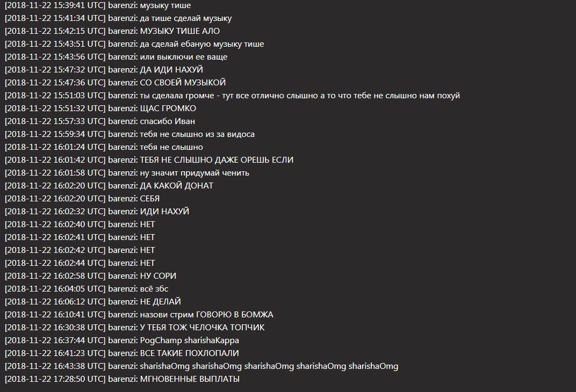Screen dimensions: 576x392
Task: Select the message 'НЕ ДЕЛАЙ'
Action: point(161,302)
